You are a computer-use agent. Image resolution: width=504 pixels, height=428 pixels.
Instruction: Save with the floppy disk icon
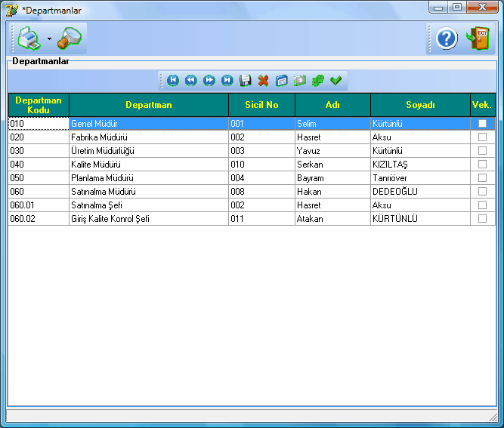(246, 80)
